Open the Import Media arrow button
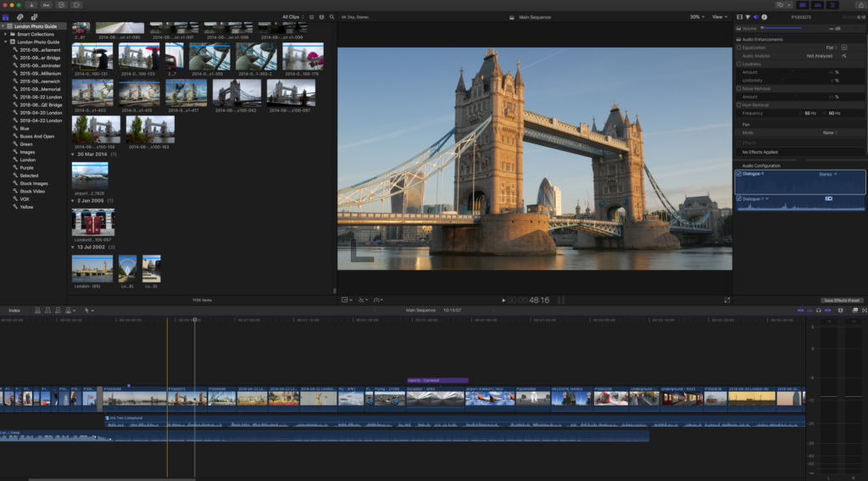868x481 pixels. coord(31,4)
